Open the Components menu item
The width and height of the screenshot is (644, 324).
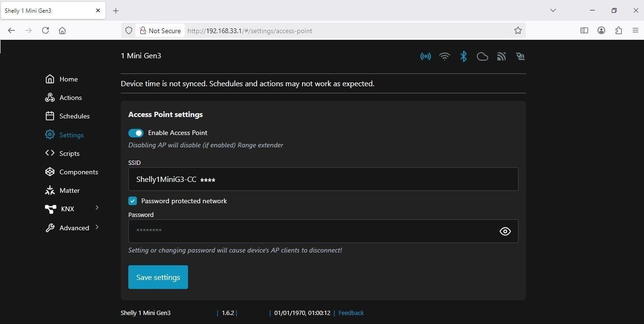79,172
